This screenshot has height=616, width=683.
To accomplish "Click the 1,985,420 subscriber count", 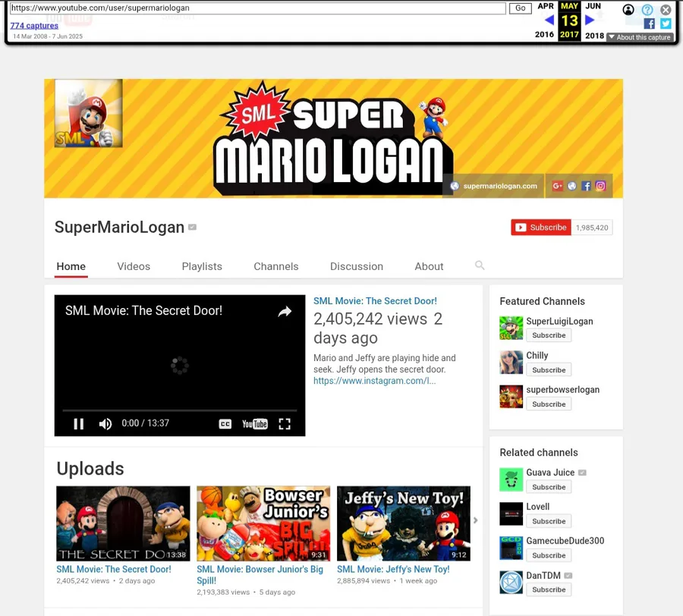I will coord(591,228).
